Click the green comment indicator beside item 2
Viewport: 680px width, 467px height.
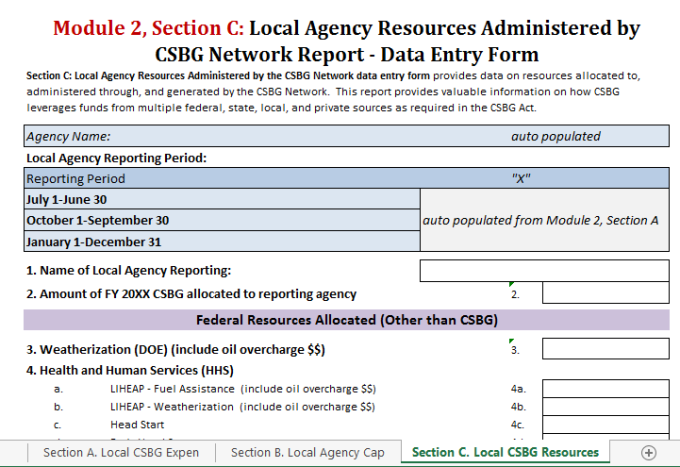[512, 285]
